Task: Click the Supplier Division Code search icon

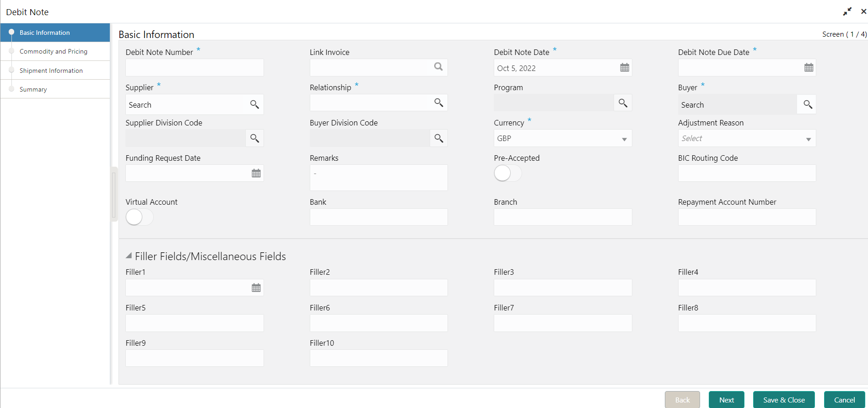Action: coord(255,138)
